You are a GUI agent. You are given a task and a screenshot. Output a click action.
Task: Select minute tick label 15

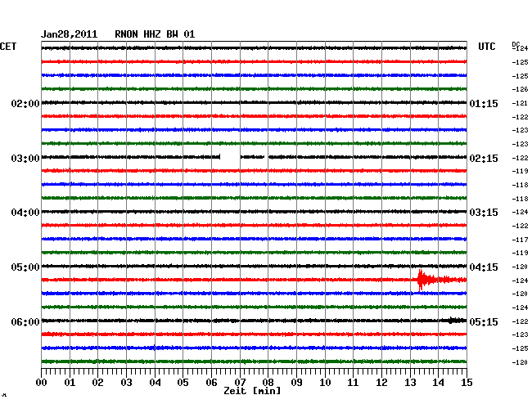click(467, 382)
